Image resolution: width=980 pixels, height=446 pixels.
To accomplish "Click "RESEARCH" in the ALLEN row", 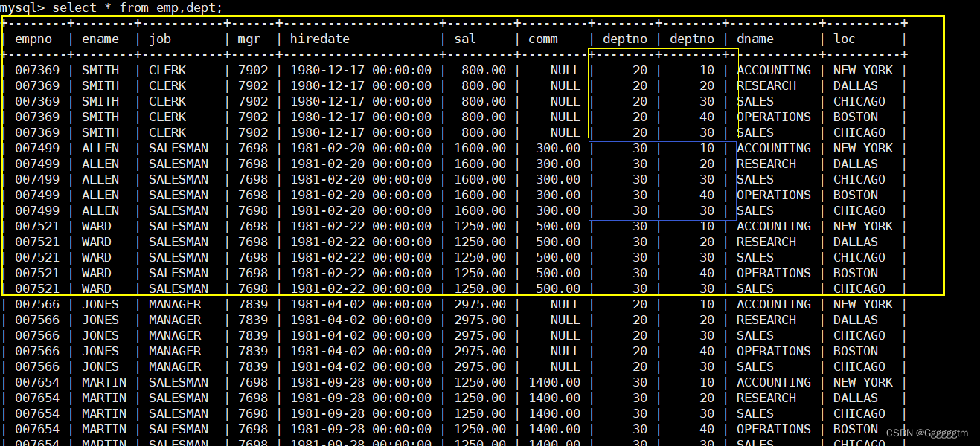I will point(766,164).
